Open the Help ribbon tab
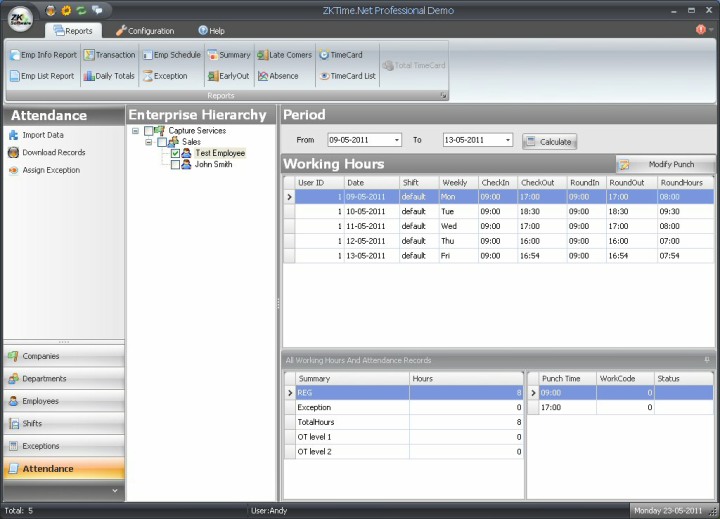The width and height of the screenshot is (720, 519). pyautogui.click(x=211, y=31)
